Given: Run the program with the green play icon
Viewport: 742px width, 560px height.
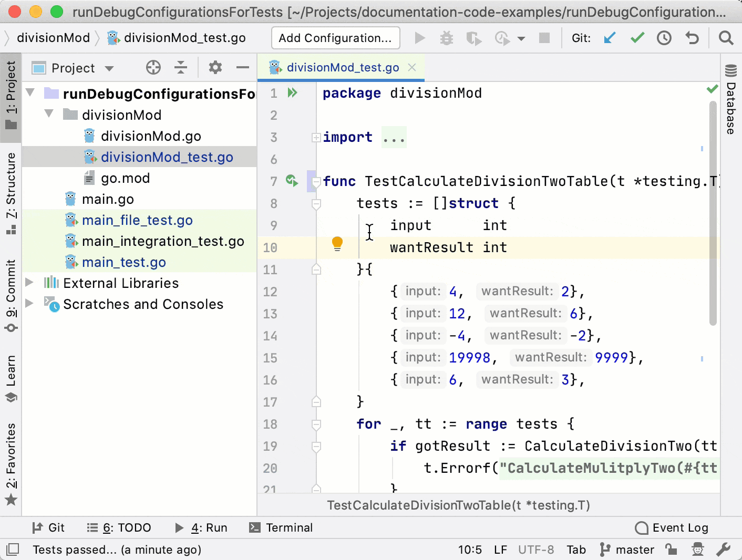Looking at the screenshot, I should pos(419,38).
